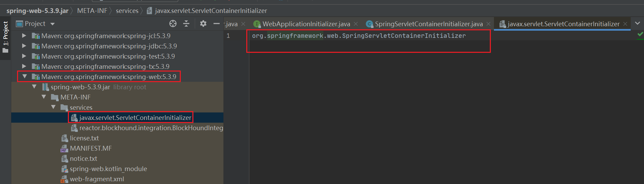
Task: Expand Maven spring-jcl:5.3.9 library node
Action: pos(24,35)
